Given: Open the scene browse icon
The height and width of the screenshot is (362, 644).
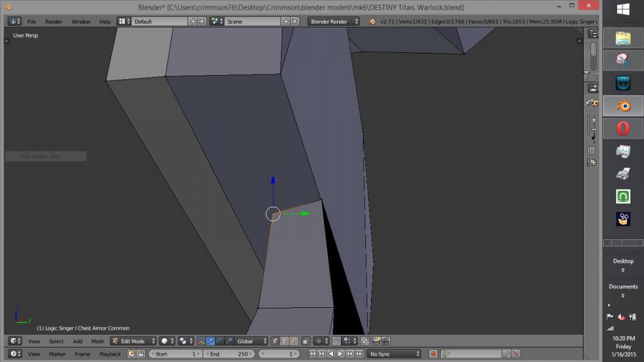Looking at the screenshot, I should click(216, 21).
